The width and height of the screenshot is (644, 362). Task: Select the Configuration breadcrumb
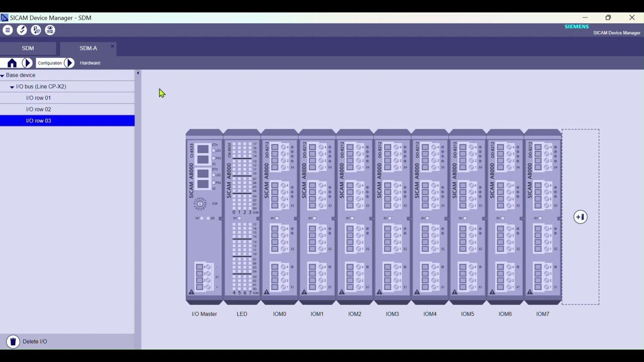(x=50, y=63)
